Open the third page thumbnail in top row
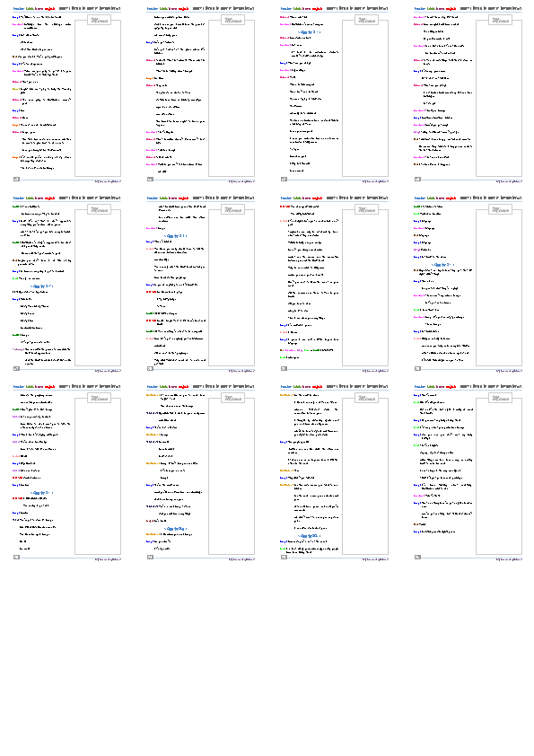Viewport: 534px width, 756px height. pyautogui.click(x=334, y=94)
